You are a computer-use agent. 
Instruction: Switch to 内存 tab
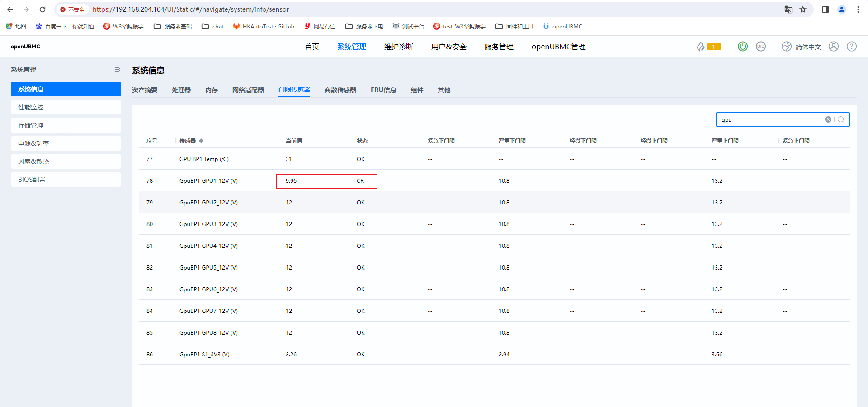click(x=212, y=90)
